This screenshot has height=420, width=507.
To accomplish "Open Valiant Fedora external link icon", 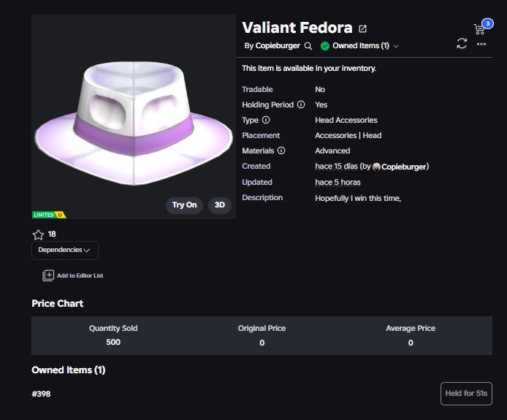I will click(363, 28).
